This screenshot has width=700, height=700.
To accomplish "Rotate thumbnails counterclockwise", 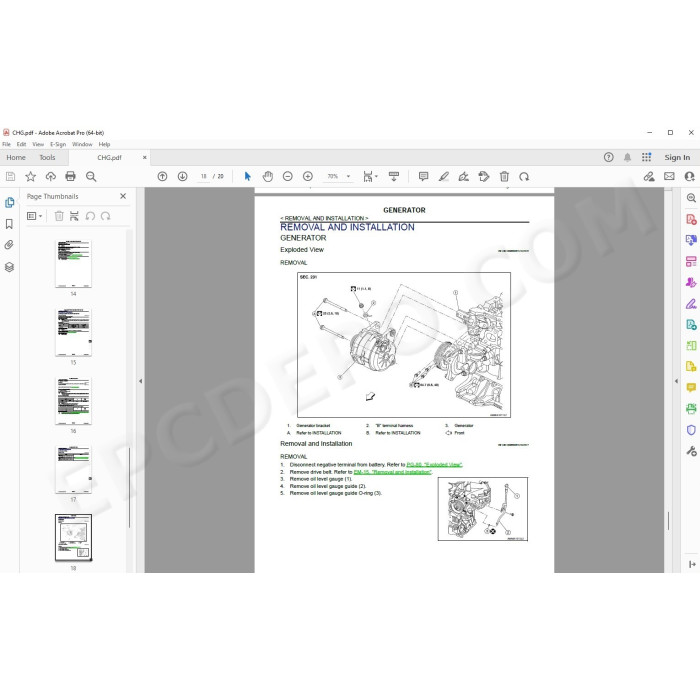I will point(90,216).
